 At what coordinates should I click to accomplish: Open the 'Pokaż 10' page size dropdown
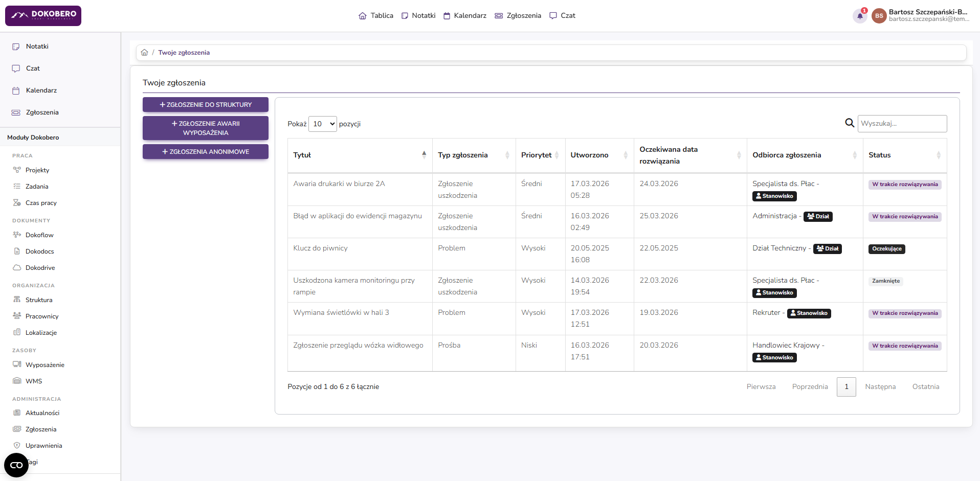tap(323, 124)
